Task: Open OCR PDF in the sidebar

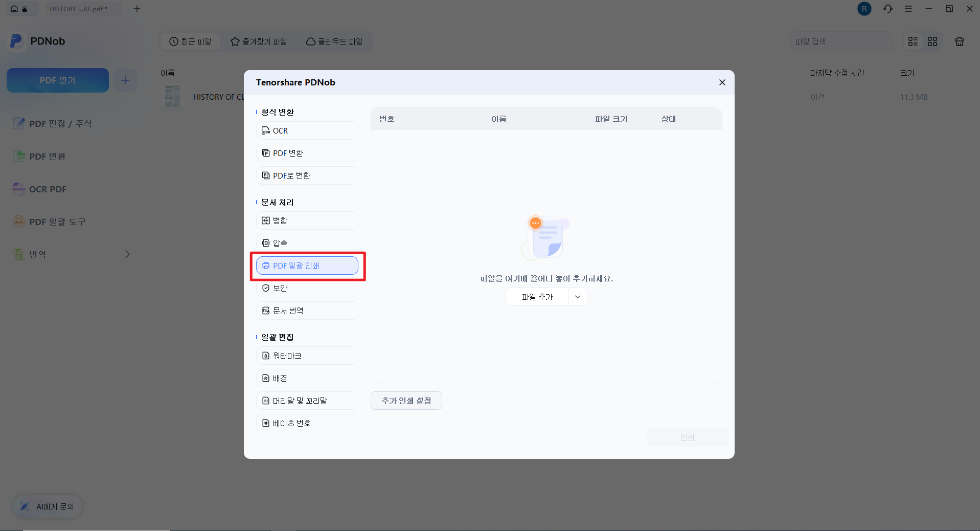Action: tap(40, 189)
